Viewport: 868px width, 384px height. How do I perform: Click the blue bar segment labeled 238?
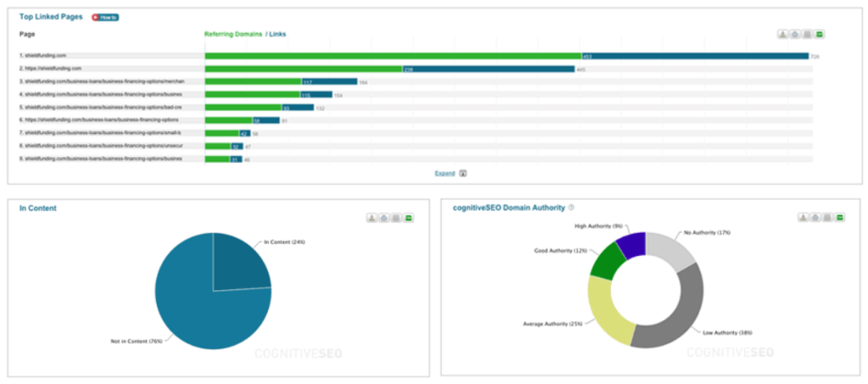pos(488,69)
